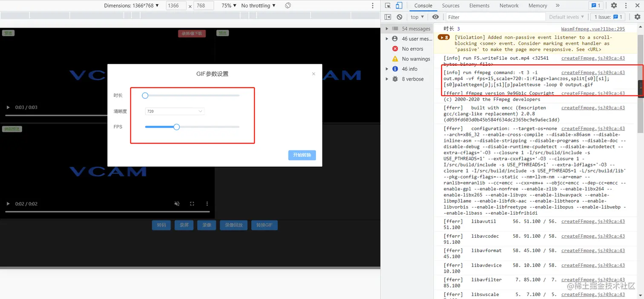
Task: Clear the console with the ban icon
Action: point(399,17)
